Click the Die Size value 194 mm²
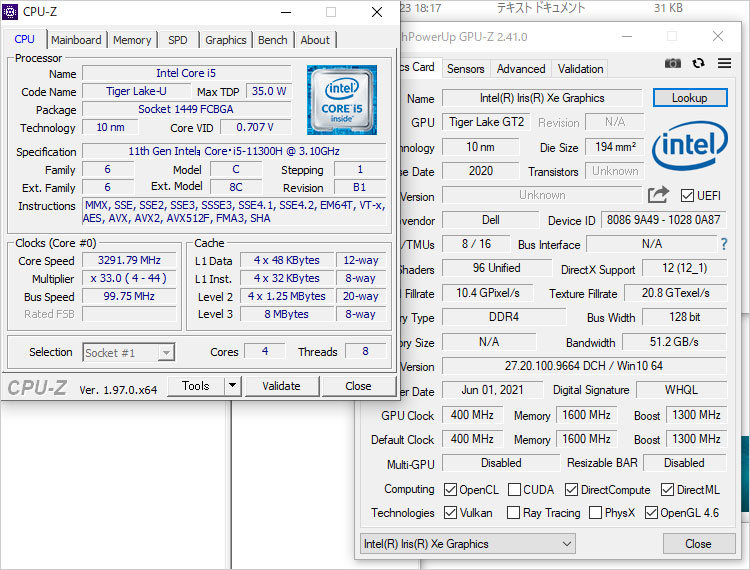This screenshot has height=570, width=750. pyautogui.click(x=615, y=147)
